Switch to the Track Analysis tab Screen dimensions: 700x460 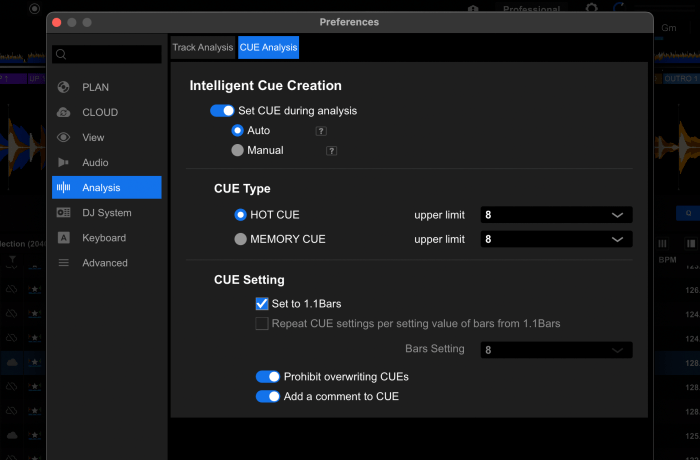click(x=203, y=47)
